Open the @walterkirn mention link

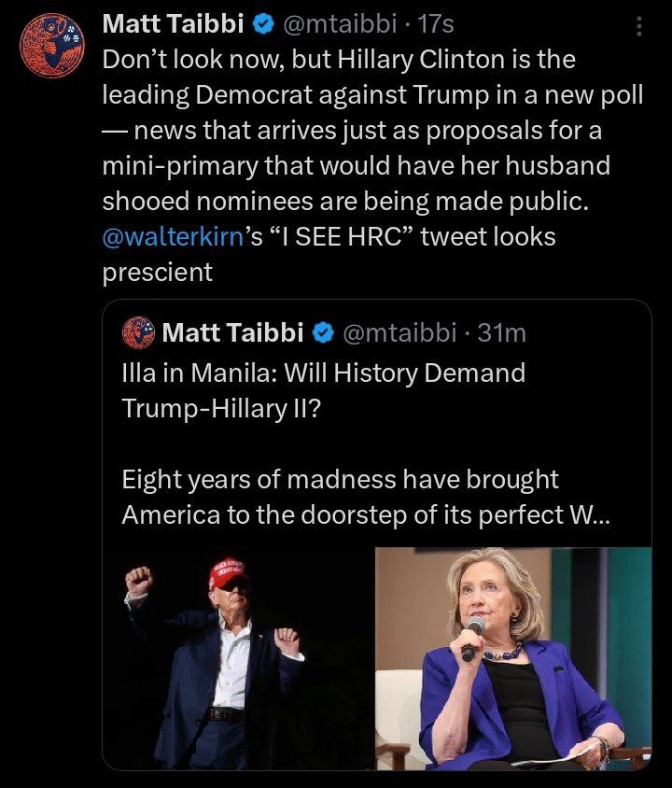pyautogui.click(x=174, y=237)
